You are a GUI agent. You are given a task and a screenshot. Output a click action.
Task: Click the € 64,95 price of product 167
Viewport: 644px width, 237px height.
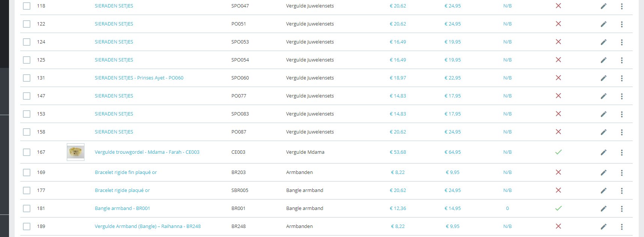[x=453, y=152]
